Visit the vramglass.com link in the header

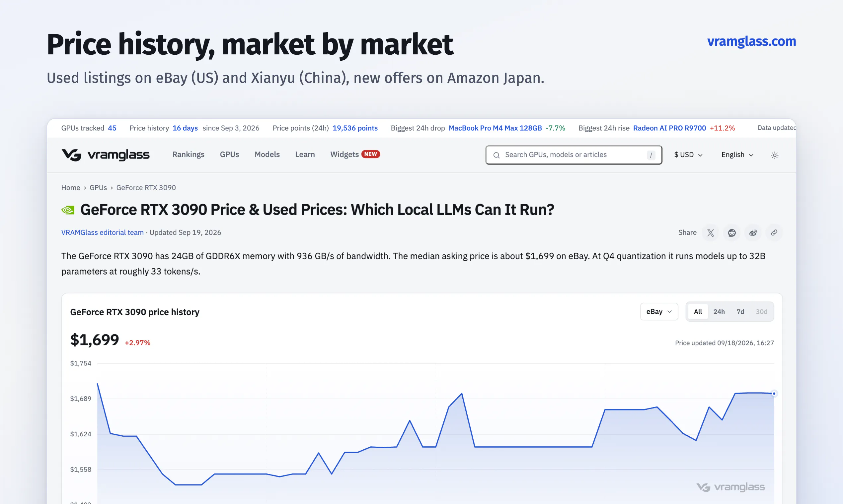(x=751, y=41)
